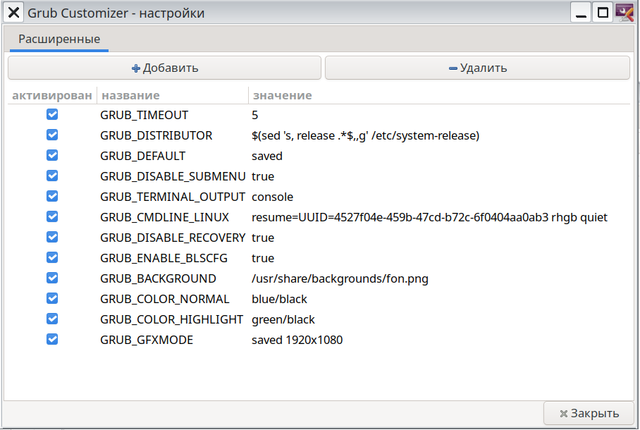The height and width of the screenshot is (430, 640).
Task: Select the value green/black
Action: (x=283, y=319)
